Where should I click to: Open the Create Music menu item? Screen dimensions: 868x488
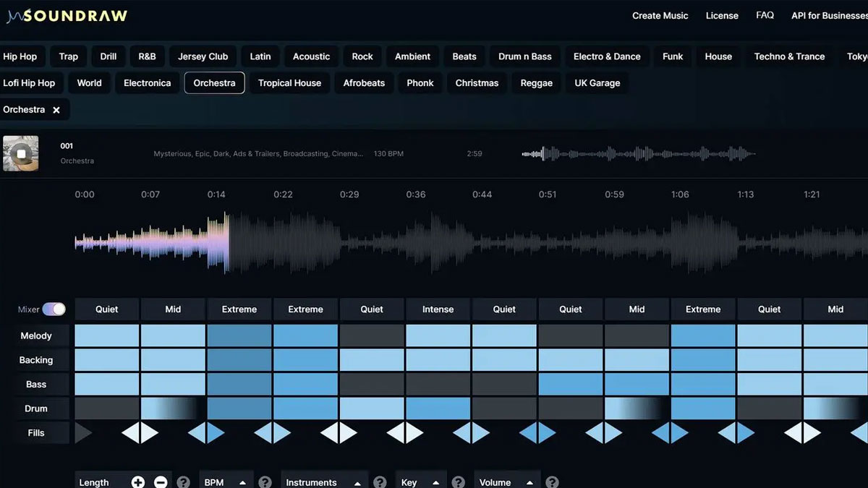click(x=660, y=15)
